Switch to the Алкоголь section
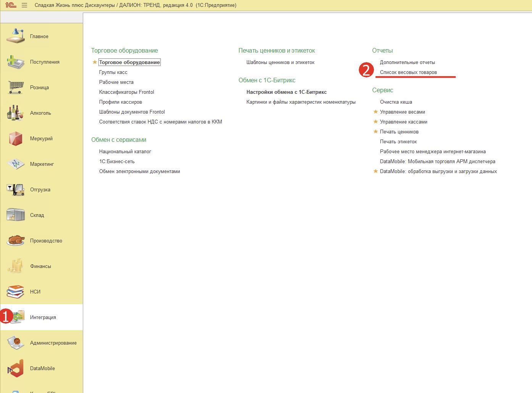Viewport: 532px width, 393px height. [x=42, y=113]
